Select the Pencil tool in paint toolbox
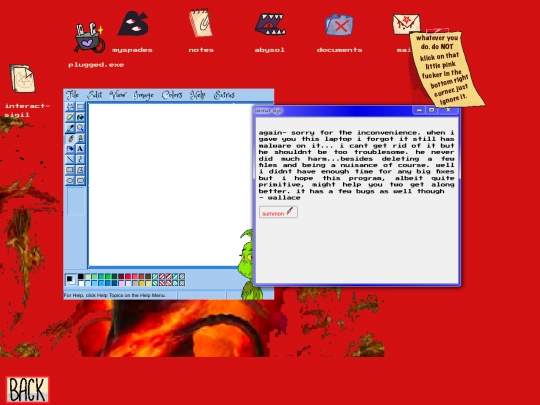 70,138
